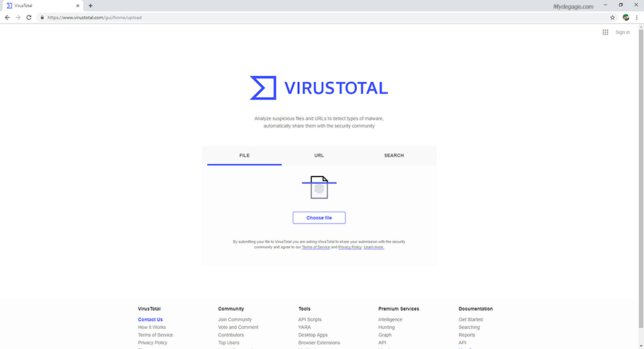644x349 pixels.
Task: Bookmark this page with the star icon
Action: [x=612, y=17]
